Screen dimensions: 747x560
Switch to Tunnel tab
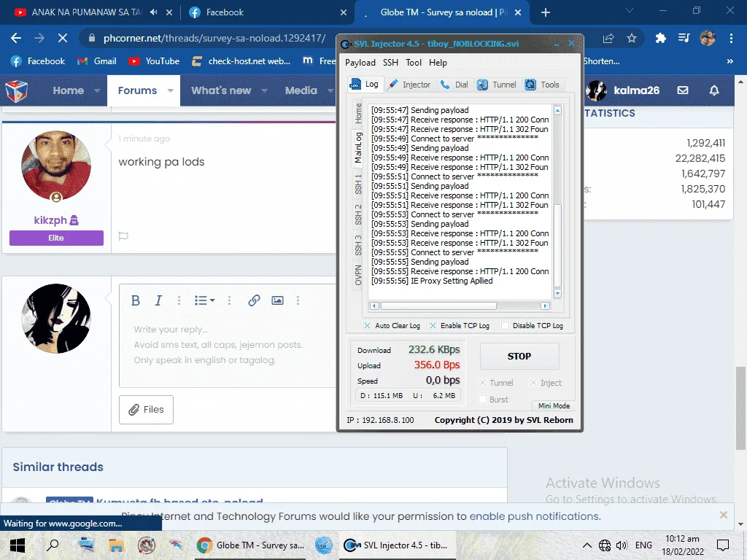tap(498, 85)
